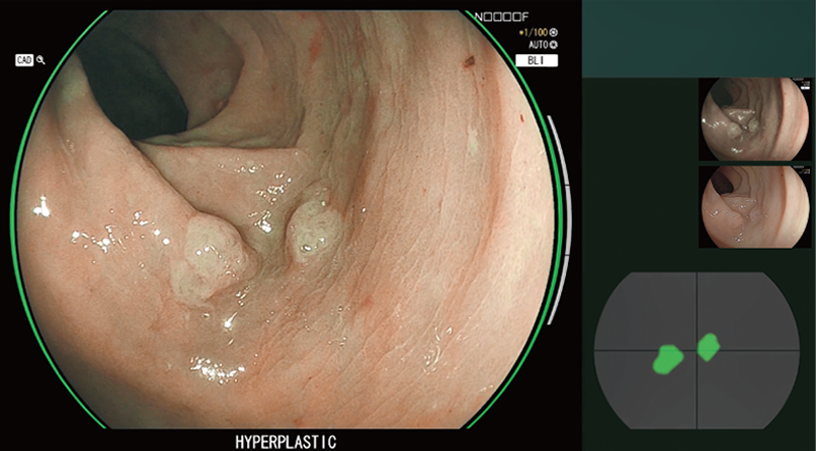Open the top captured endoscopy thumbnail
This screenshot has width=816, height=451.
click(753, 118)
